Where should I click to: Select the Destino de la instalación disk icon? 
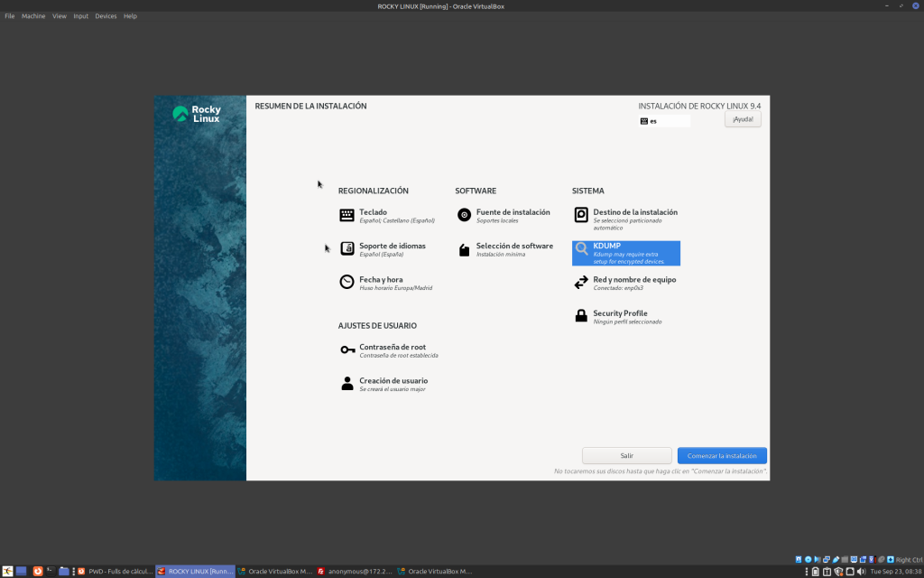pyautogui.click(x=581, y=215)
